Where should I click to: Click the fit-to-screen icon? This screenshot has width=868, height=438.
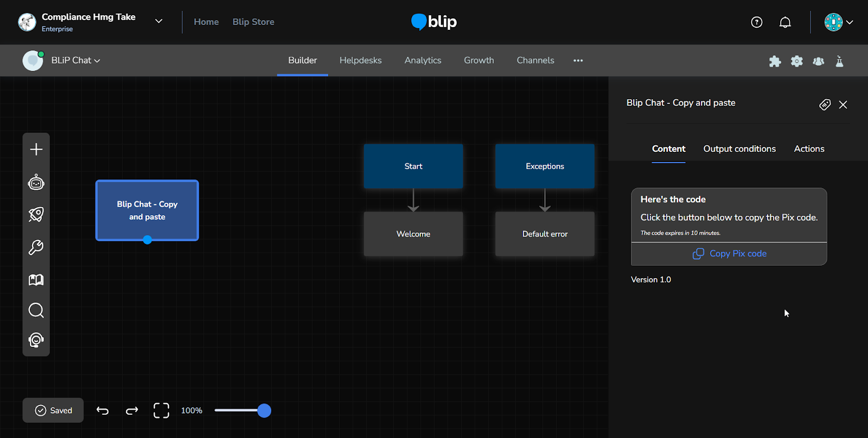point(161,410)
